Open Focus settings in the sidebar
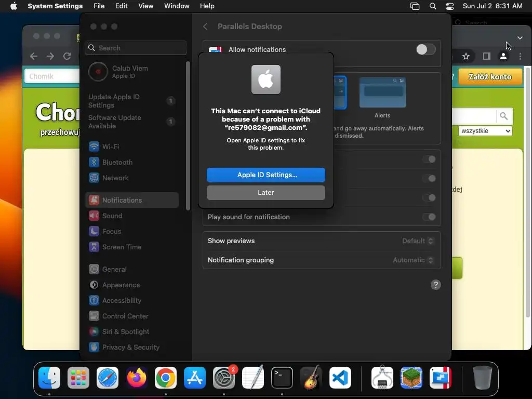 tap(131, 231)
